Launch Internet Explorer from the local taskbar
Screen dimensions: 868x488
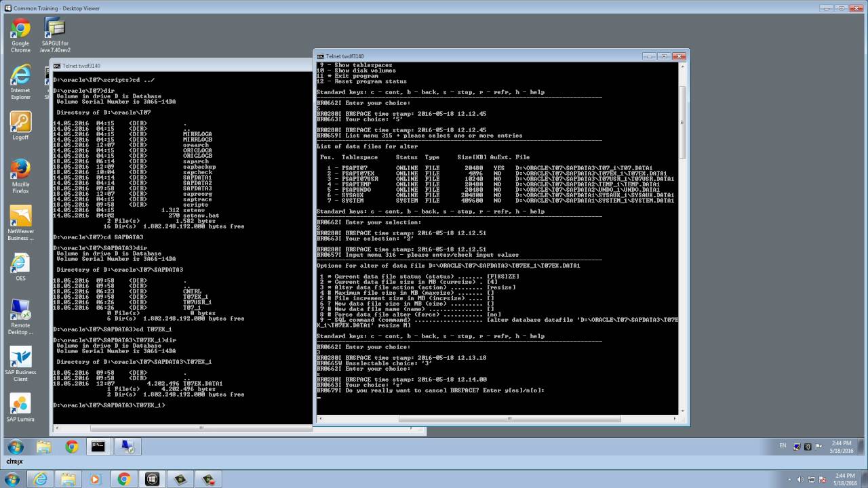point(40,479)
